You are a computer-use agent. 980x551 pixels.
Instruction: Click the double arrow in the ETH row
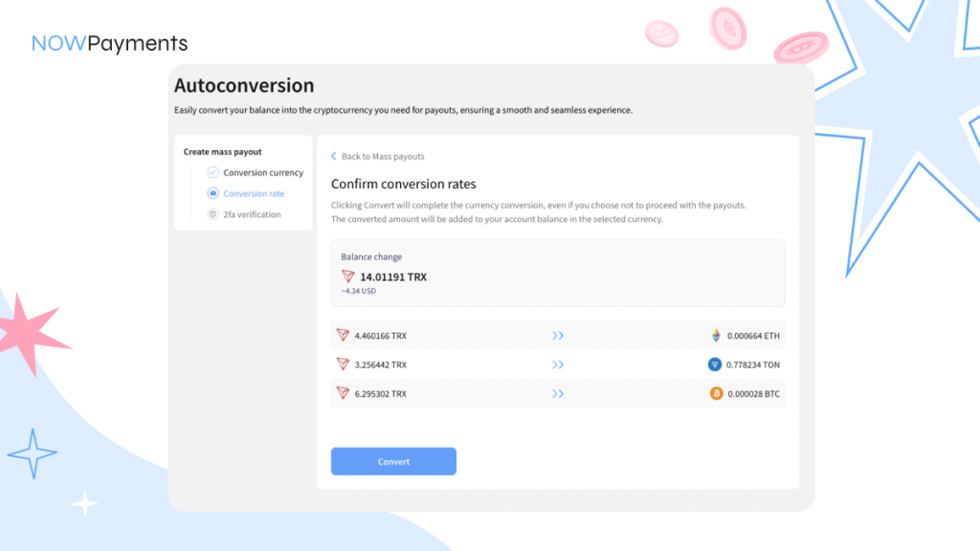tap(558, 336)
